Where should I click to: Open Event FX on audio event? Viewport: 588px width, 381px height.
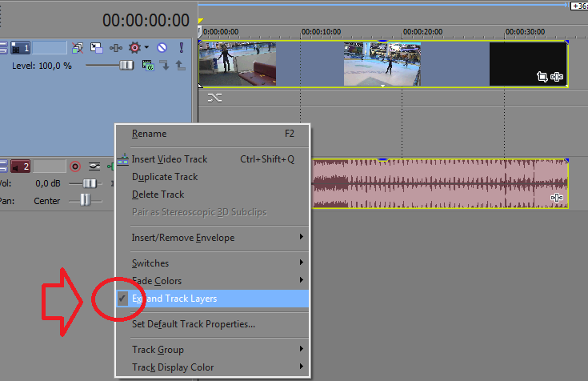(557, 198)
